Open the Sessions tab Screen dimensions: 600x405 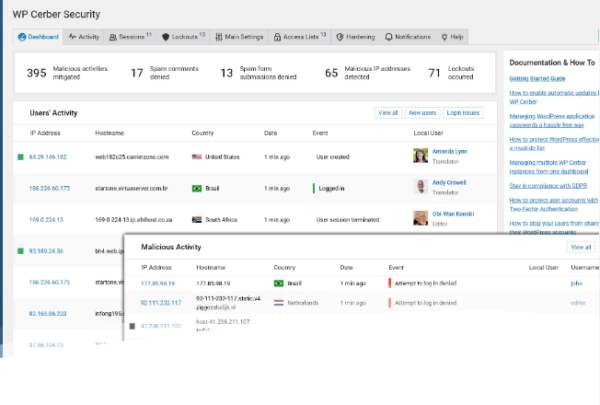coord(130,37)
